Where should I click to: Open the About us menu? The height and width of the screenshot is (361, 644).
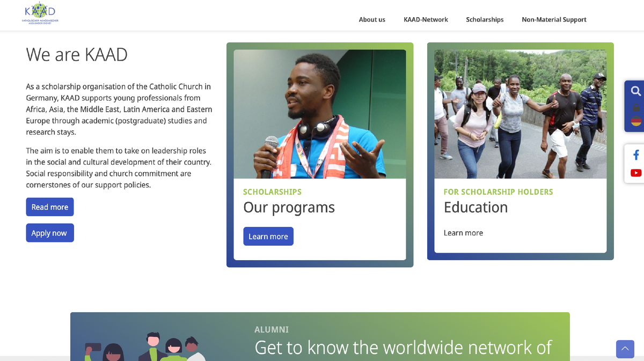[372, 20]
